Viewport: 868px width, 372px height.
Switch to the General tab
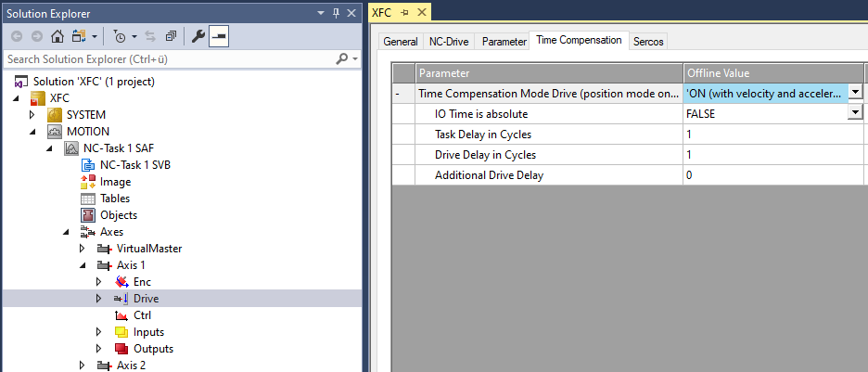click(401, 42)
